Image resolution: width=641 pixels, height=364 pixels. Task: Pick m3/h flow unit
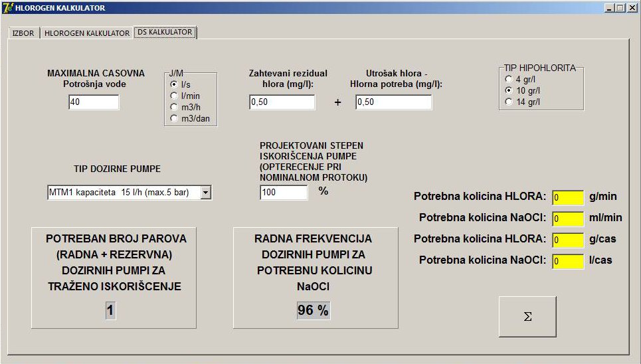point(185,107)
